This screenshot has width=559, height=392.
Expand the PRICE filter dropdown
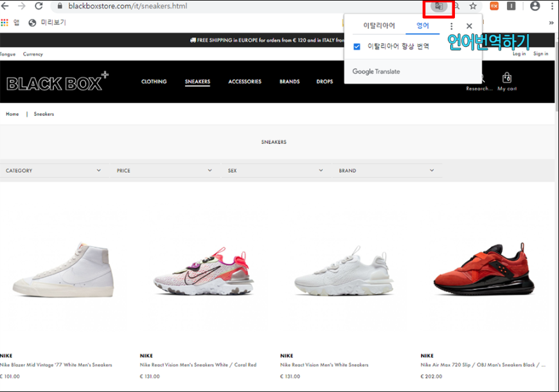[164, 170]
